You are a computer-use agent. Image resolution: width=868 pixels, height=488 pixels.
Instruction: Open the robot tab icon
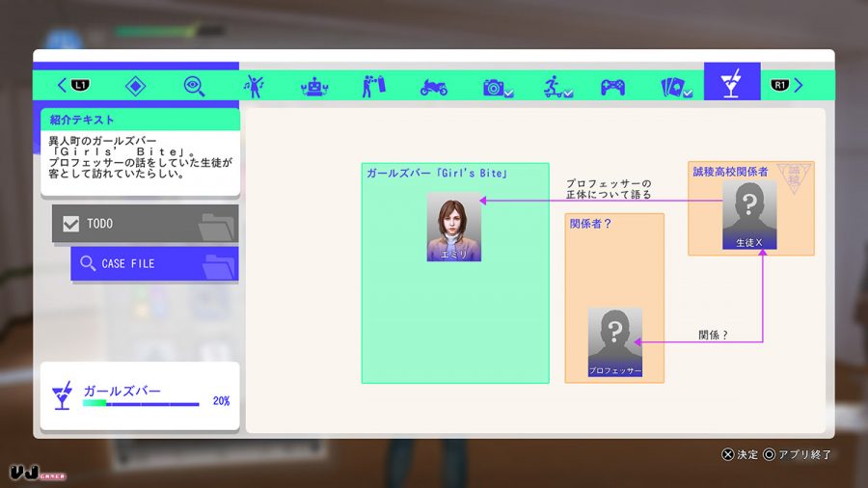(x=314, y=87)
